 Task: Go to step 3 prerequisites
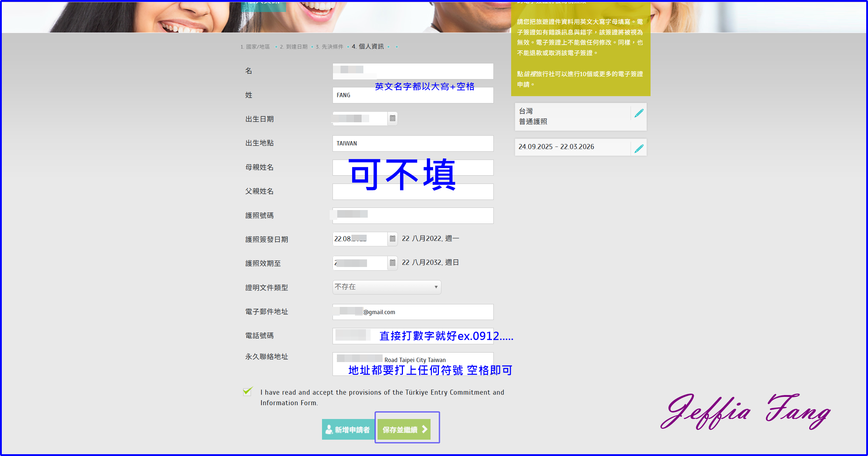pyautogui.click(x=329, y=47)
